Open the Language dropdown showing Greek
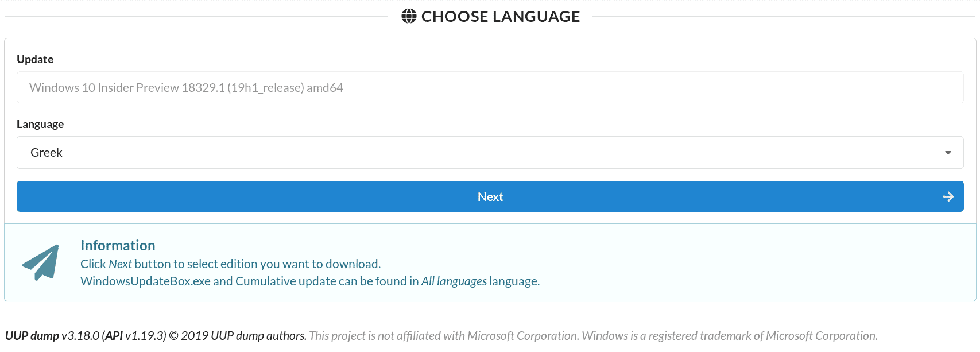980x352 pixels. [490, 153]
